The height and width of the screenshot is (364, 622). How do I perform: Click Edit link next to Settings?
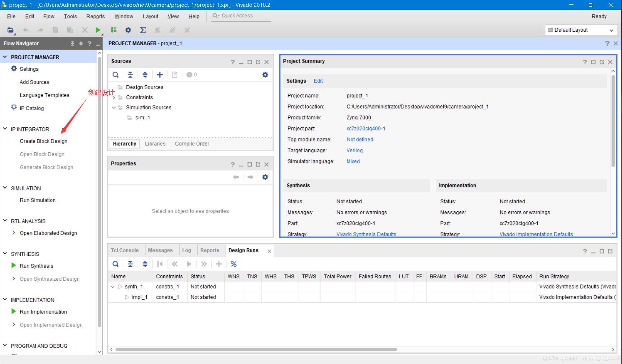[318, 81]
